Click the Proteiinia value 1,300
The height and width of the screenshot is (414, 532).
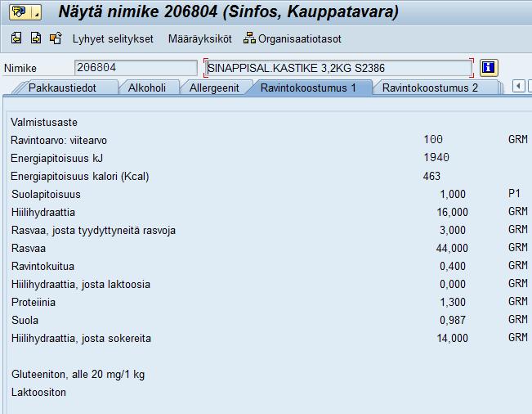[x=453, y=302]
